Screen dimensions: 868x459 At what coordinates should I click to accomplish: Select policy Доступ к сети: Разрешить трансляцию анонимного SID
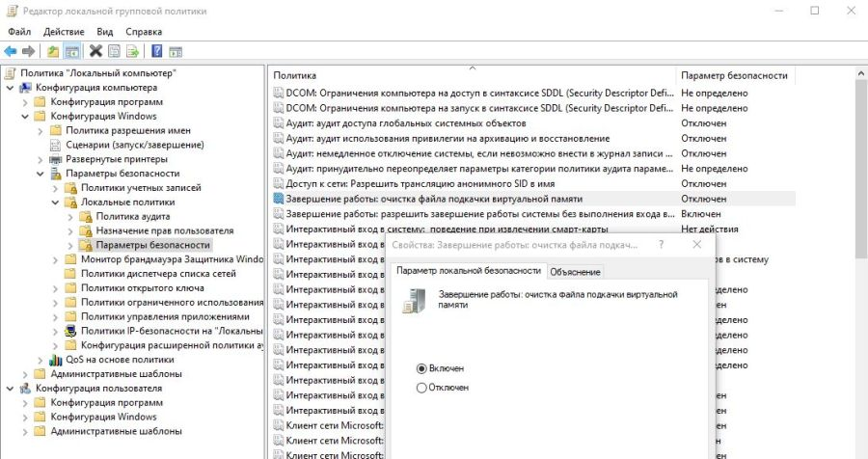tap(420, 184)
